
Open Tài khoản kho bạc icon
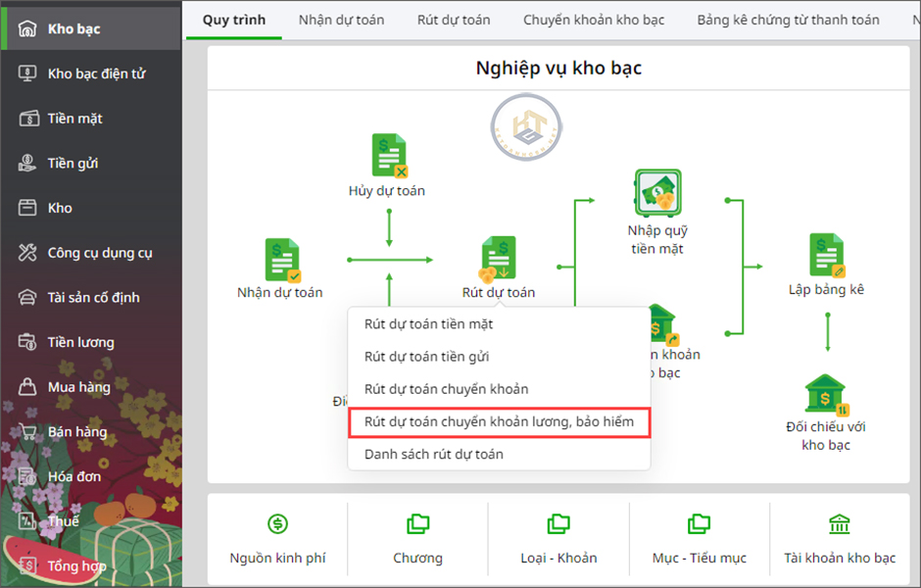[x=840, y=524]
